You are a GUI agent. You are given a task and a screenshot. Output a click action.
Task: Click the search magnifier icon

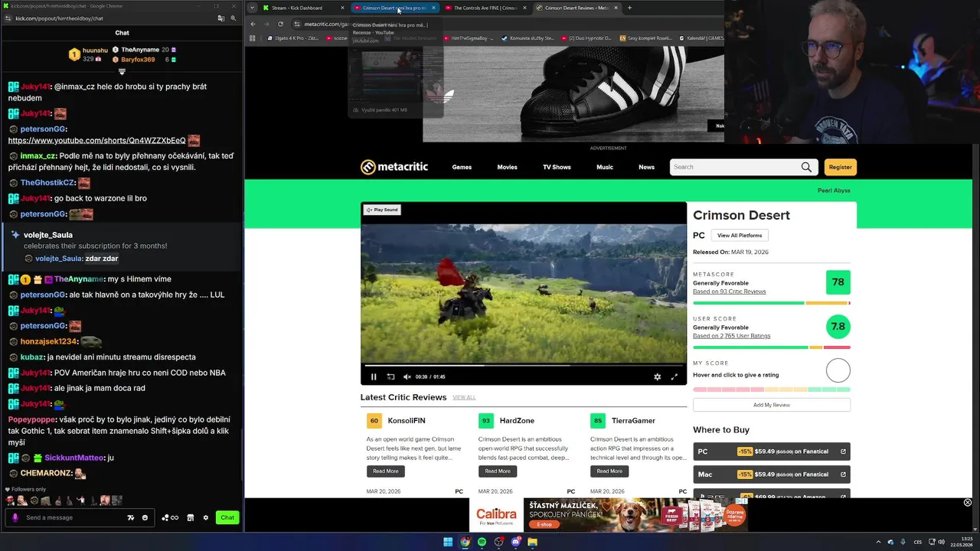tap(806, 167)
